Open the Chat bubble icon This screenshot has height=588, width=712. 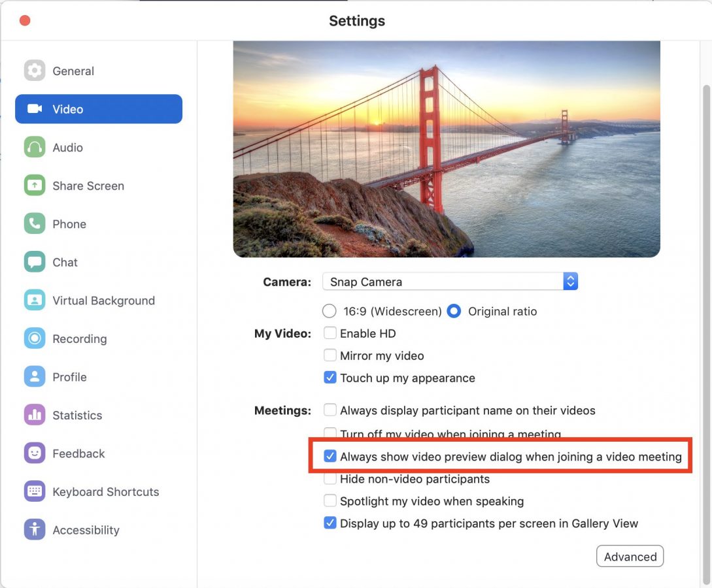tap(35, 262)
